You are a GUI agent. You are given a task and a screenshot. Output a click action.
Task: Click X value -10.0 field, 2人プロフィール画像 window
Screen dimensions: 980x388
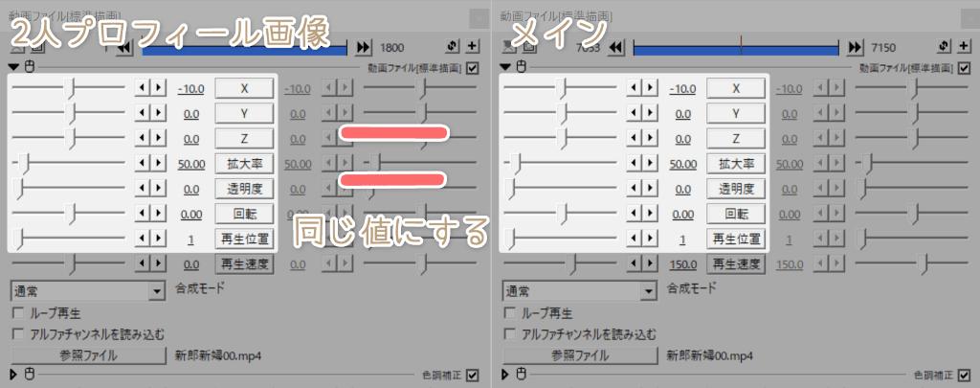(x=191, y=89)
